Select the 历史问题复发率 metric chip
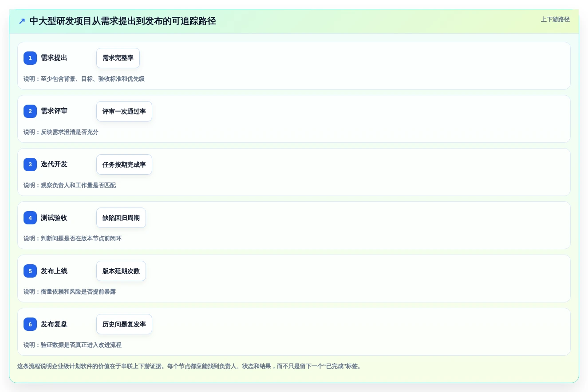 coord(124,324)
